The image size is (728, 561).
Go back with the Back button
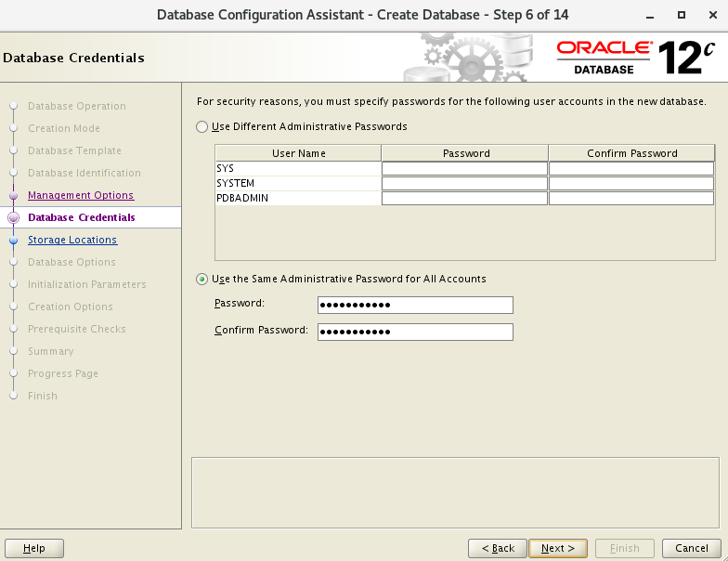click(498, 548)
